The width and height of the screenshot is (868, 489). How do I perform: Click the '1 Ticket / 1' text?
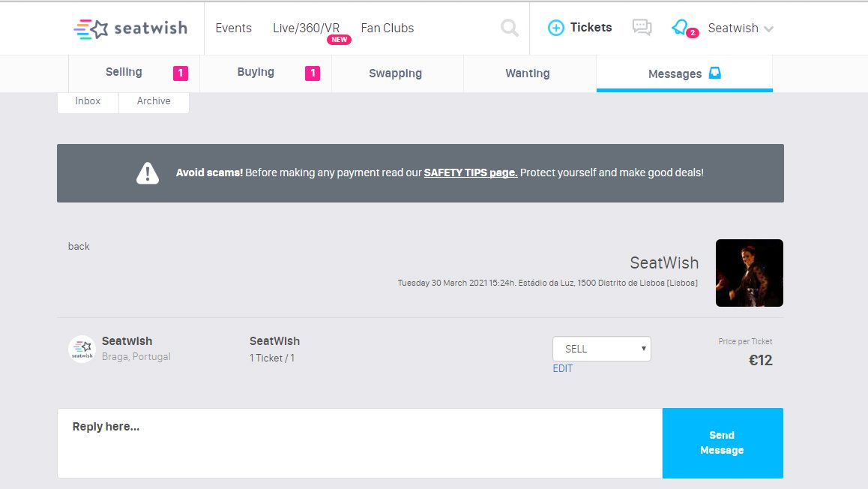point(272,358)
